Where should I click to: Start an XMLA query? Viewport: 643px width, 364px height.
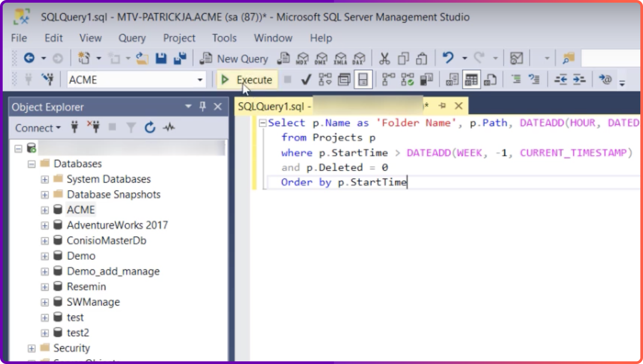(340, 58)
